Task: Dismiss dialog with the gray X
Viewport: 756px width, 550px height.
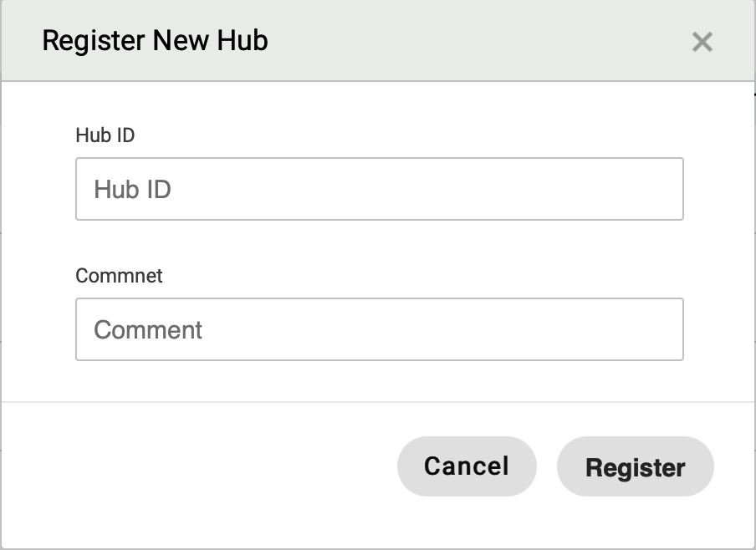Action: click(702, 42)
